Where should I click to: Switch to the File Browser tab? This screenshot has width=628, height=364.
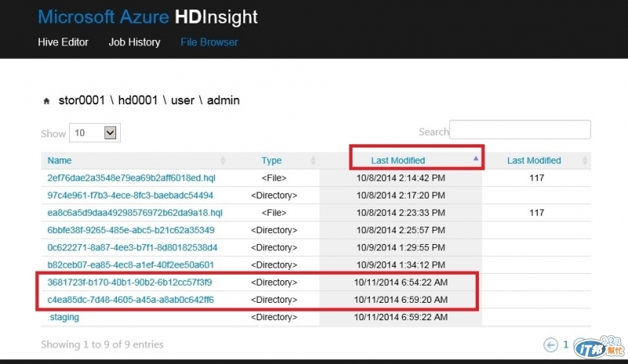209,42
